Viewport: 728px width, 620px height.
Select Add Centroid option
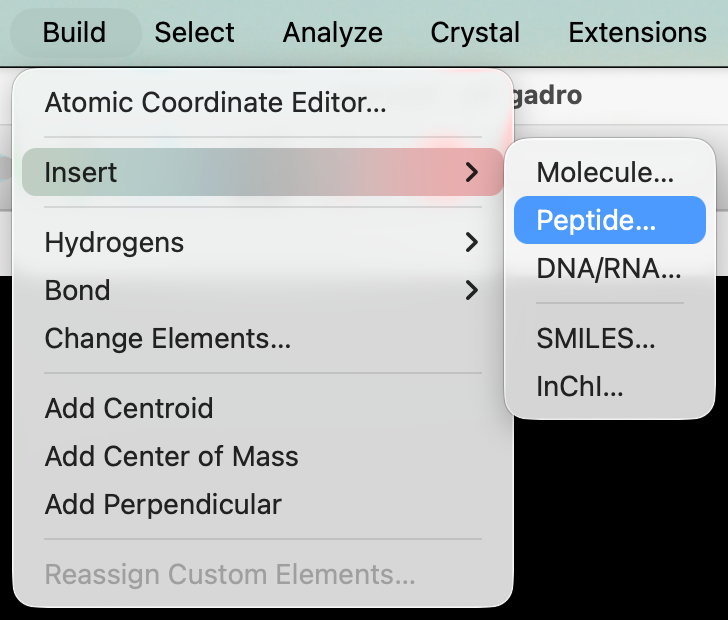pos(129,408)
